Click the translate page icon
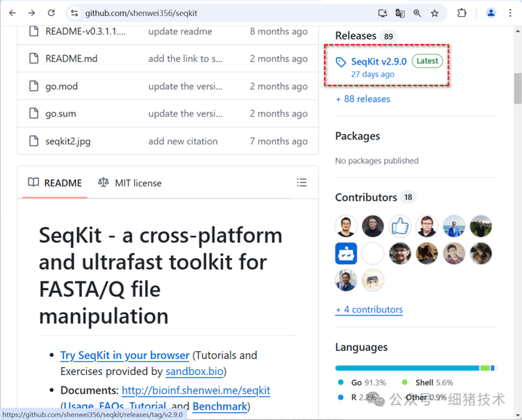Viewport: 522px width, 420px height. click(x=400, y=13)
